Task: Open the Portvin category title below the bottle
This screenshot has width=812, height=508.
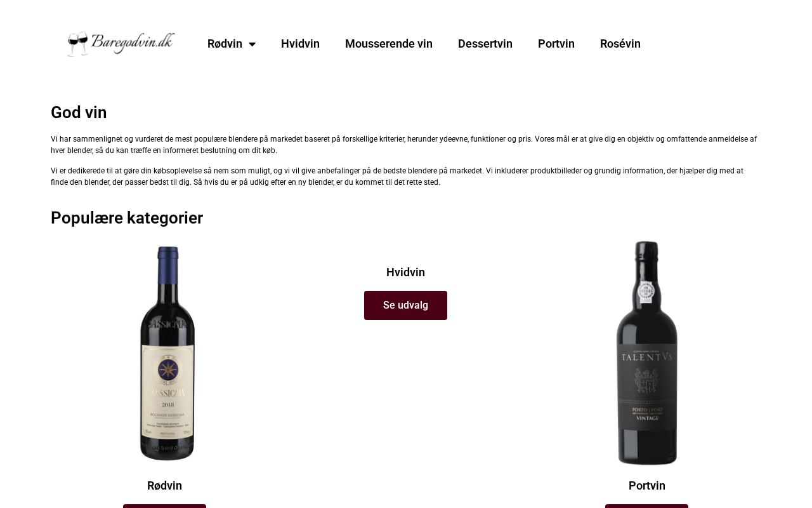Action: [647, 486]
